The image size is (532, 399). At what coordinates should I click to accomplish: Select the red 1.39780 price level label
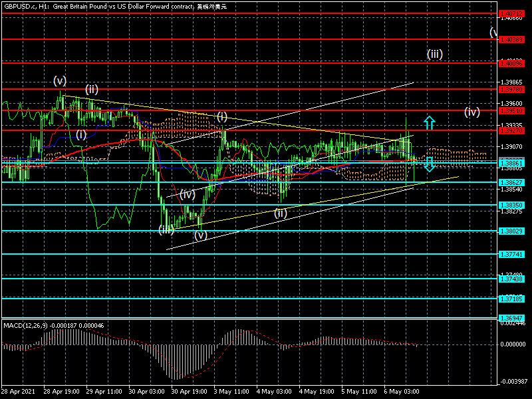pos(511,90)
